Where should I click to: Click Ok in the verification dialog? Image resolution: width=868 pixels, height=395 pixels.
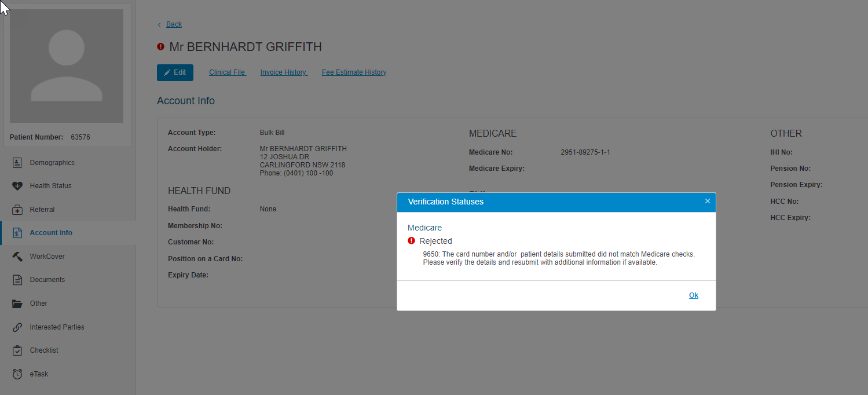694,295
